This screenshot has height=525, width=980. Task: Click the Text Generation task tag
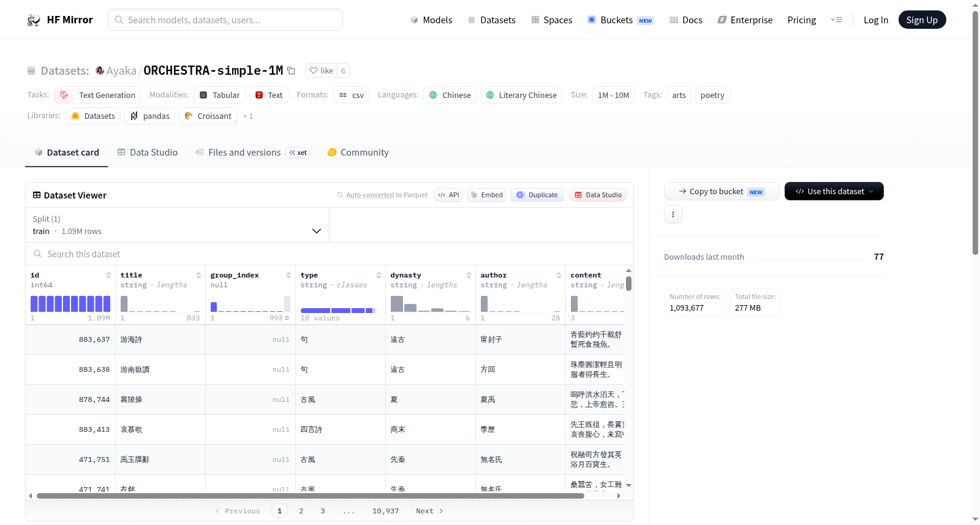point(97,96)
